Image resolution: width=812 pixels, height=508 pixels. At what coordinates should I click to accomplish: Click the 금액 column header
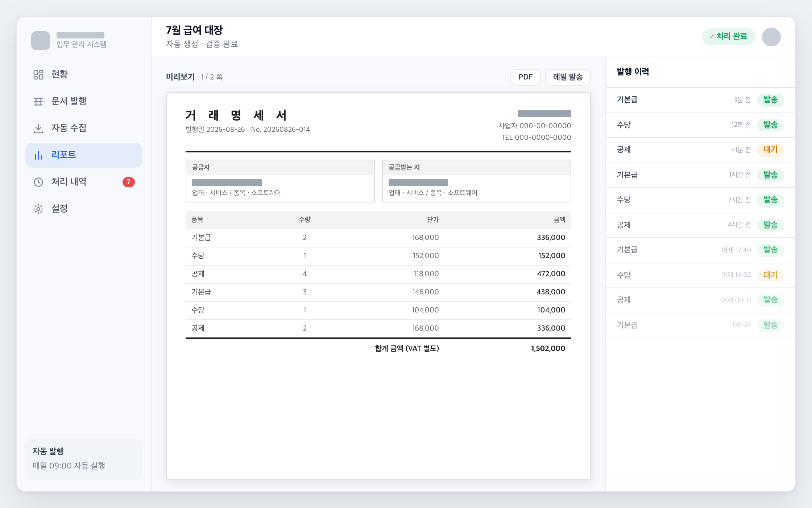click(x=559, y=220)
